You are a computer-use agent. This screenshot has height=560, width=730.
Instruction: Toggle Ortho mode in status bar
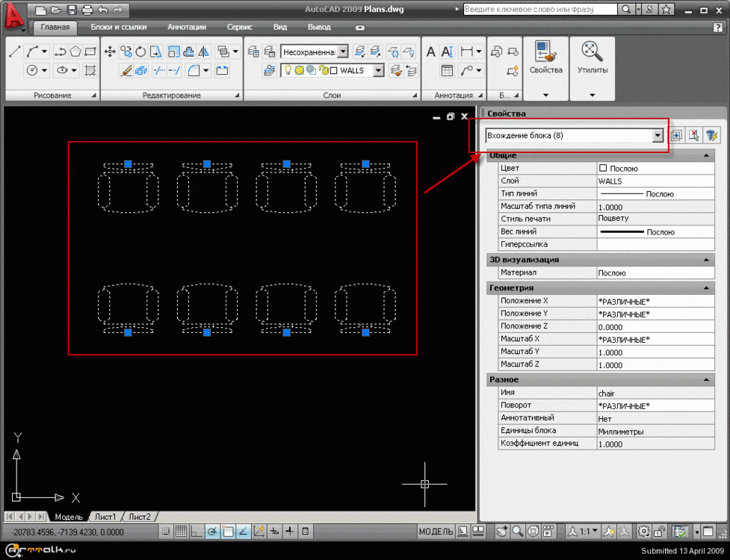196,532
